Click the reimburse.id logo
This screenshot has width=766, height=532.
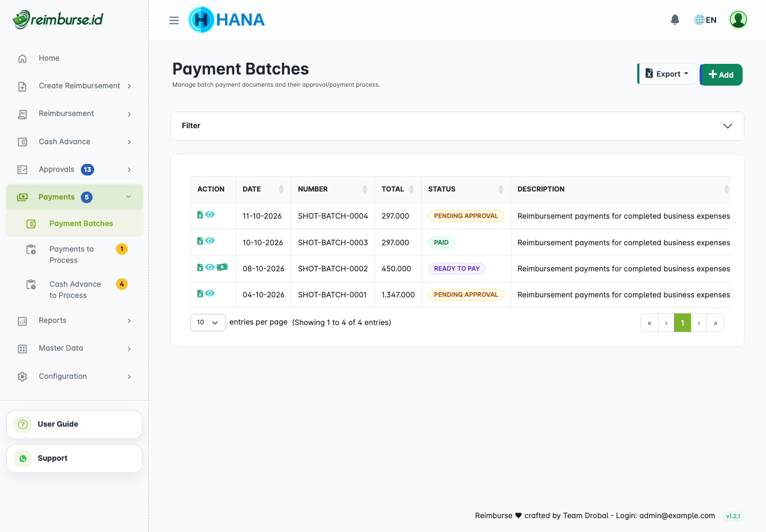click(x=58, y=20)
